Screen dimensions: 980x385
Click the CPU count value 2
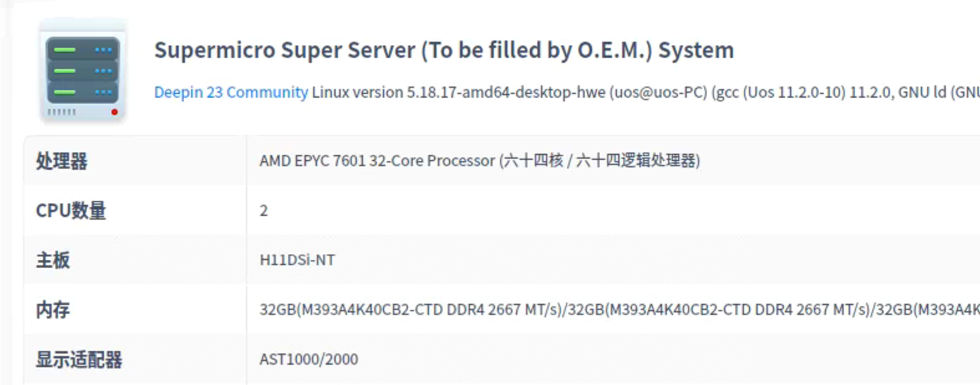[264, 211]
